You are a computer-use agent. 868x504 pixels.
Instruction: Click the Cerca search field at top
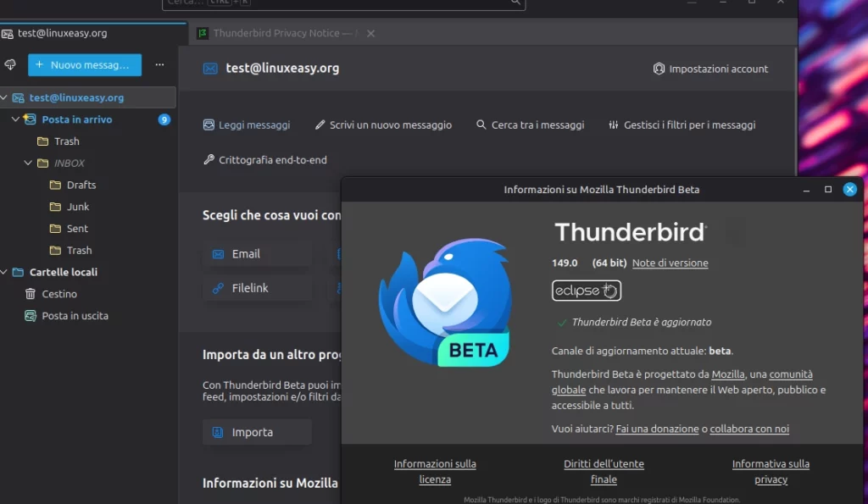339,3
